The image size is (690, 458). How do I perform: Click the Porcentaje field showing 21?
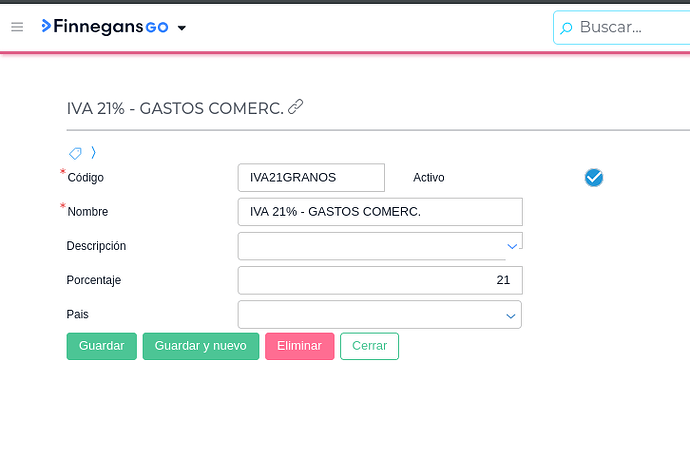[x=380, y=280]
